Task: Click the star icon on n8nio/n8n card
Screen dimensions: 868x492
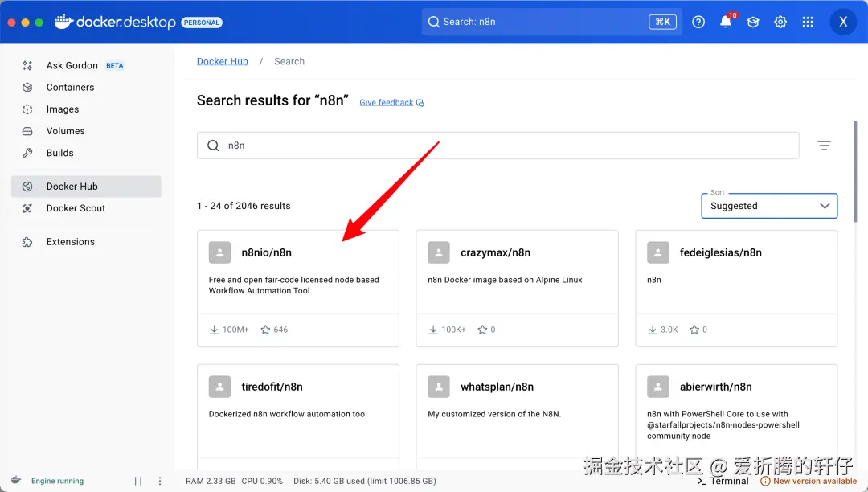Action: point(265,330)
